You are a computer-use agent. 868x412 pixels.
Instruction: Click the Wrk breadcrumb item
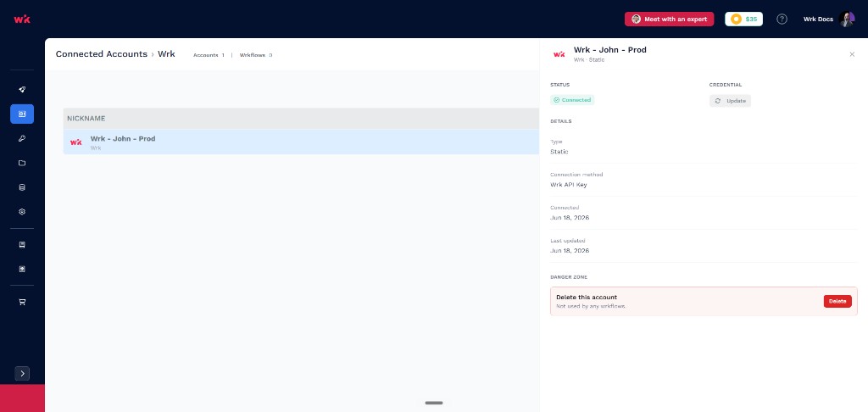pyautogui.click(x=166, y=54)
